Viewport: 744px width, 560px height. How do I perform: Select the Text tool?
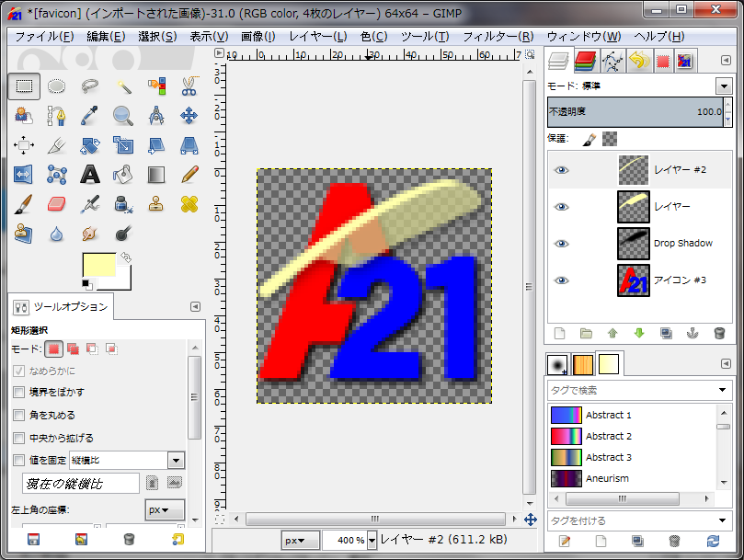(90, 174)
